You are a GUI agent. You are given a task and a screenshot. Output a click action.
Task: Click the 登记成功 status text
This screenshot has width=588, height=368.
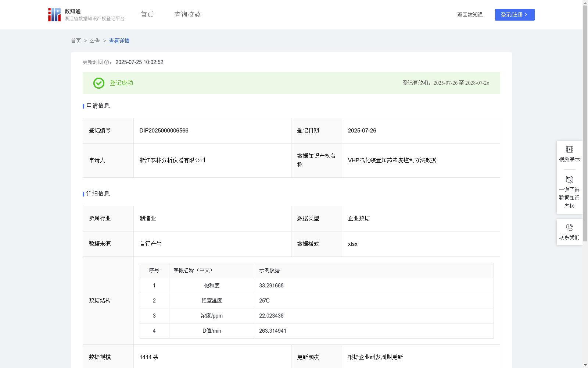[121, 83]
